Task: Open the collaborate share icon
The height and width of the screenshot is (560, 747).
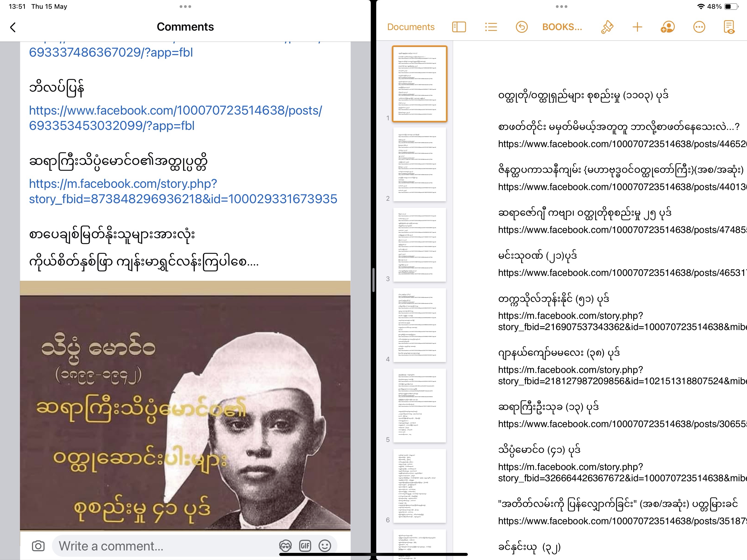Action: pos(667,27)
